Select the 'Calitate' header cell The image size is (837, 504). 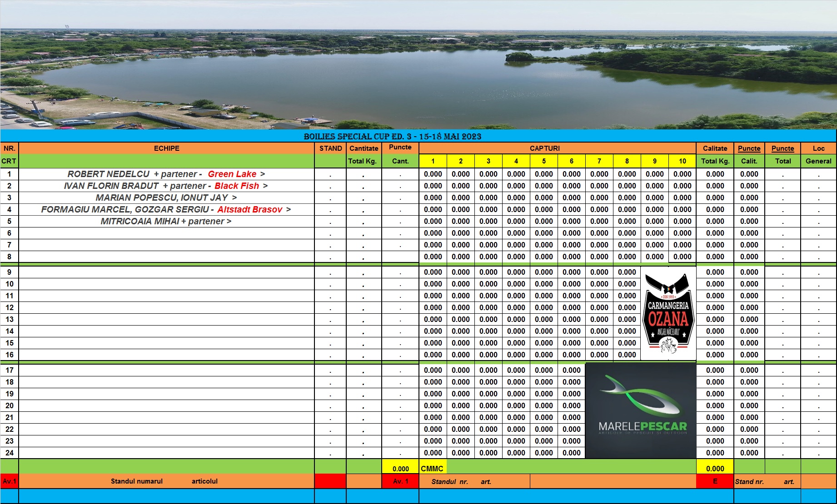715,148
